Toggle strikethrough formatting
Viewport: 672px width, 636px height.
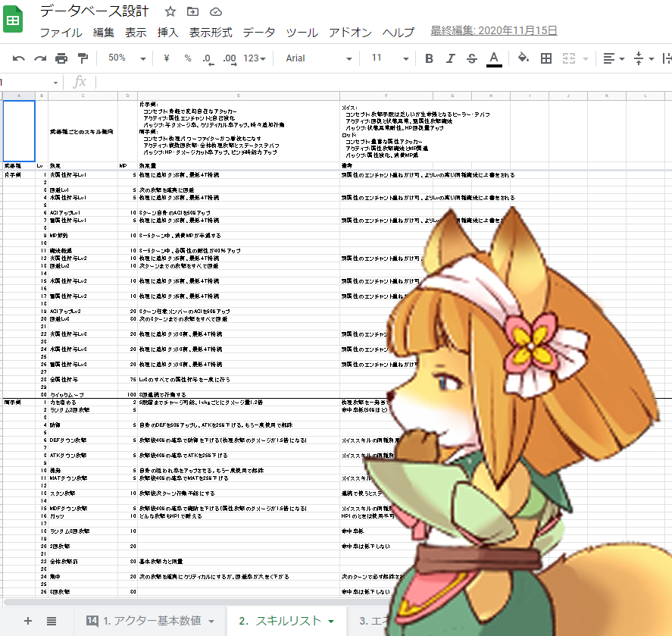(x=472, y=58)
